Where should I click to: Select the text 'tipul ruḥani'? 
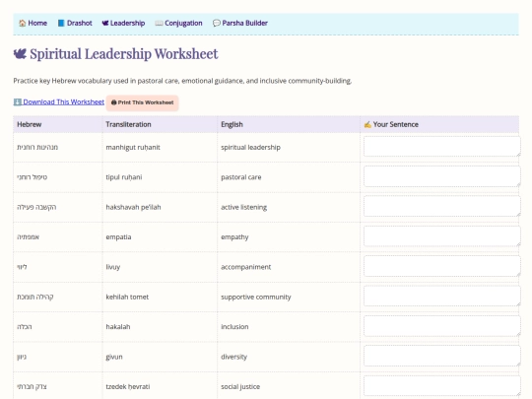point(124,177)
